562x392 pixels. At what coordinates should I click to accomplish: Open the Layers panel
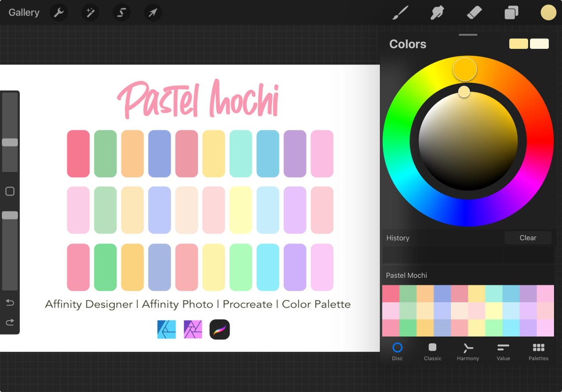tap(511, 12)
